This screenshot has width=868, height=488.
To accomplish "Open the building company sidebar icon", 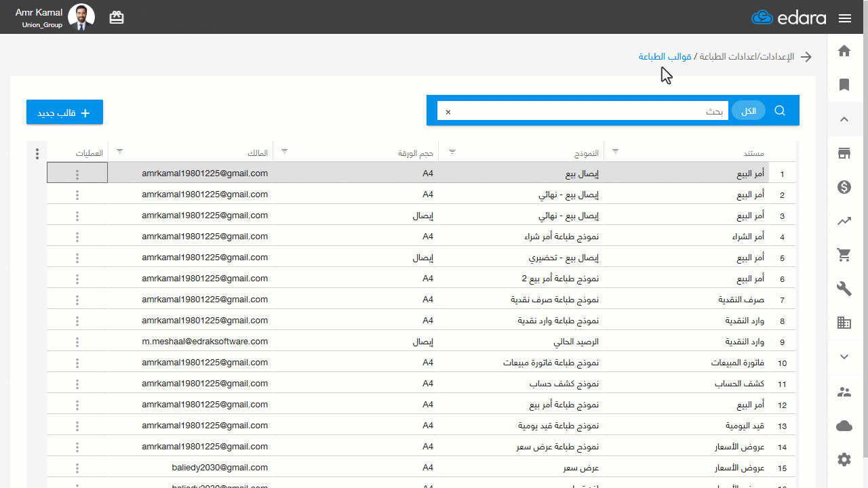I will 844,323.
